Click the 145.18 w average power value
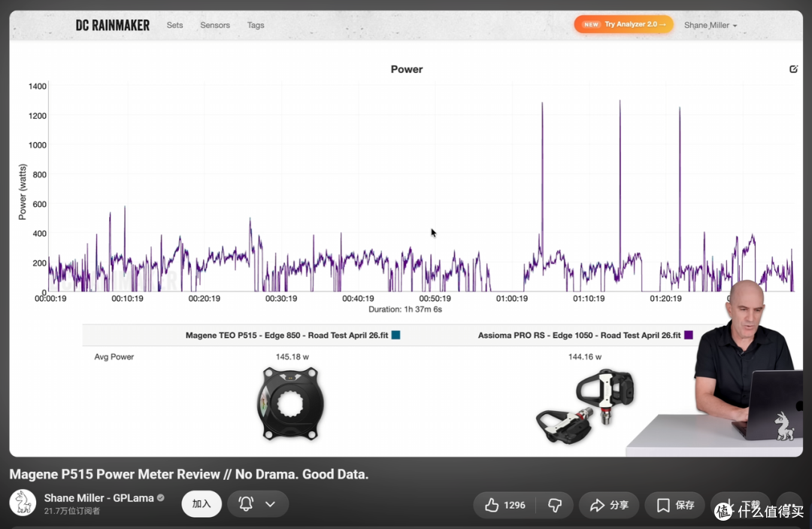 point(292,357)
